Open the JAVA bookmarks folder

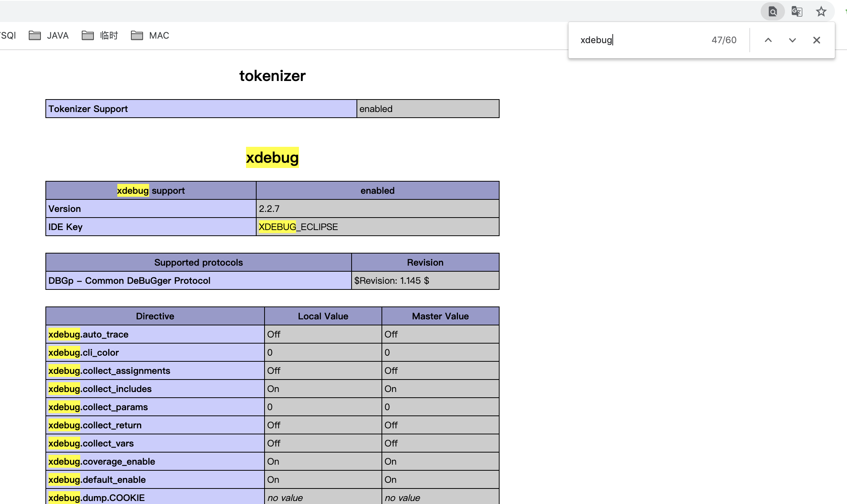[x=49, y=36]
